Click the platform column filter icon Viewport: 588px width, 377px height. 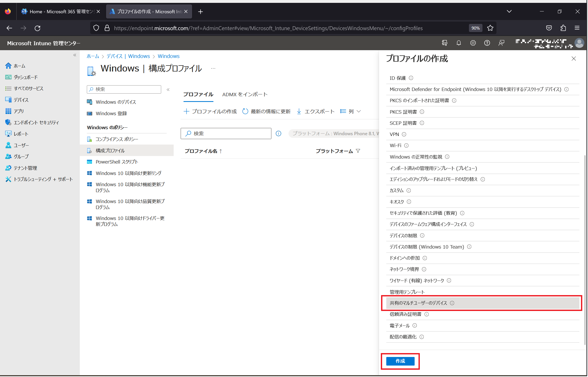[358, 151]
